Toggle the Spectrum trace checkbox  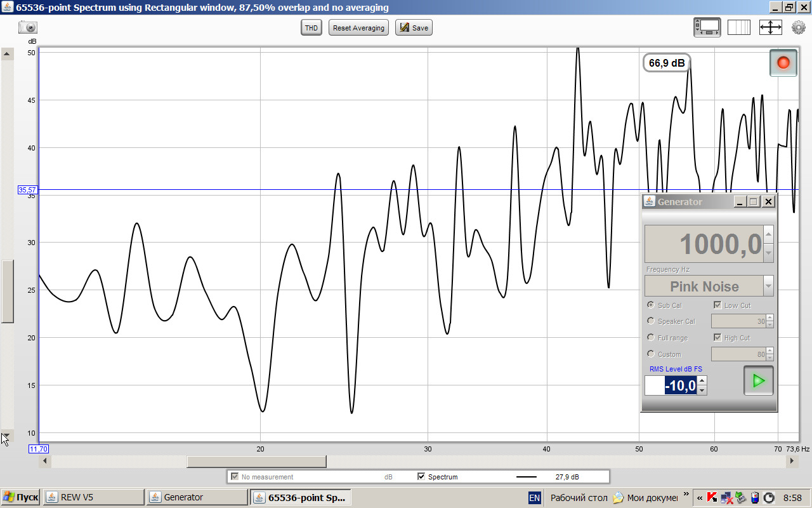421,476
